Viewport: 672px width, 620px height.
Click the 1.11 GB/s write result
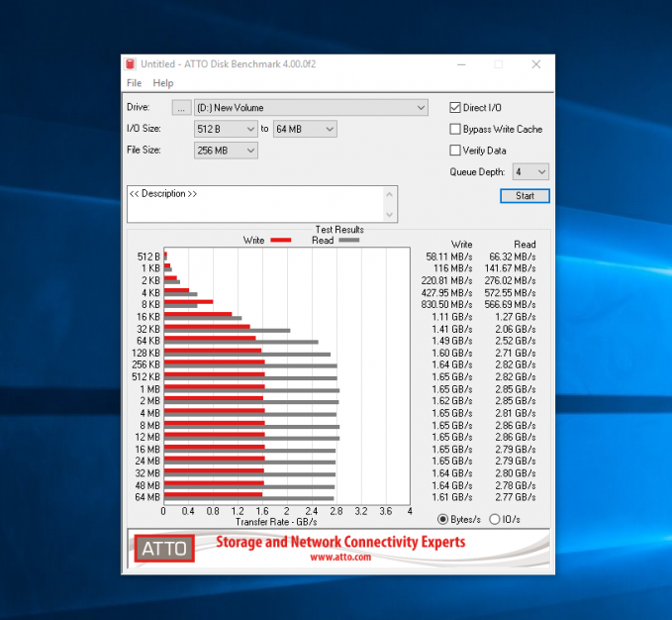(x=452, y=317)
